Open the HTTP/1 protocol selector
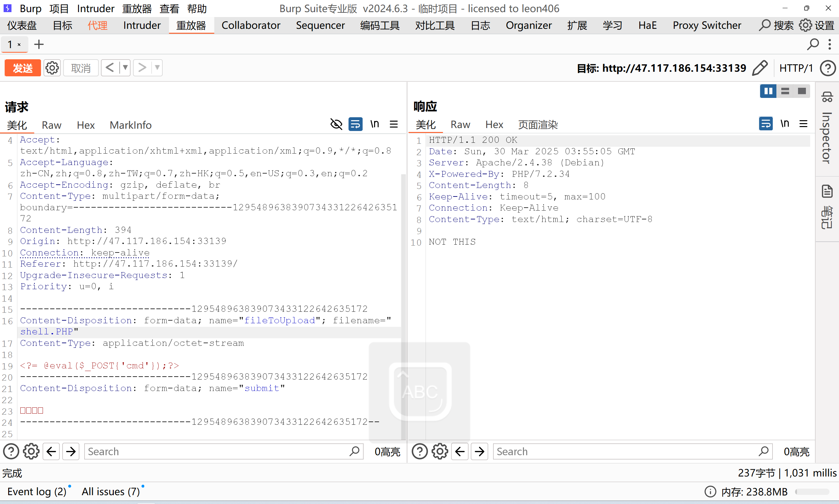 [x=796, y=68]
